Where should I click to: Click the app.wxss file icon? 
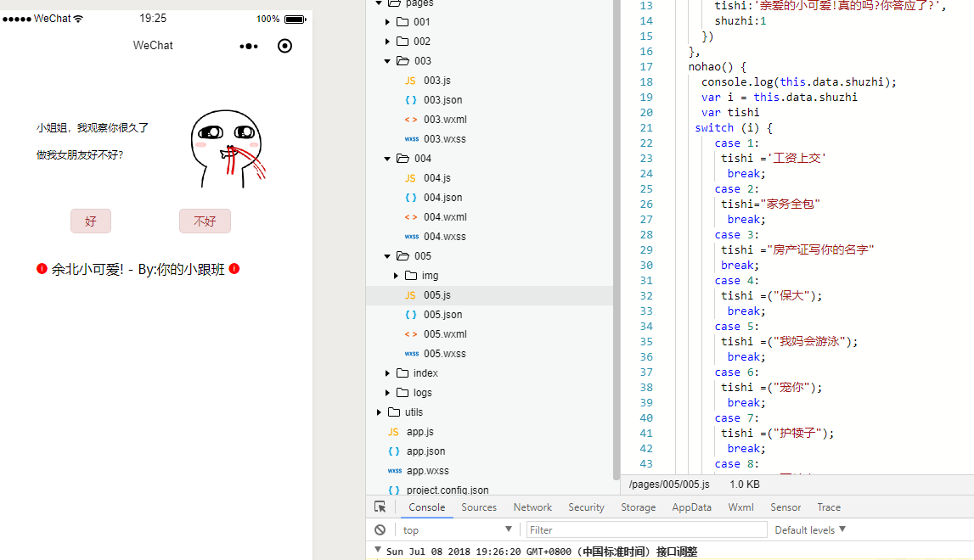(394, 471)
